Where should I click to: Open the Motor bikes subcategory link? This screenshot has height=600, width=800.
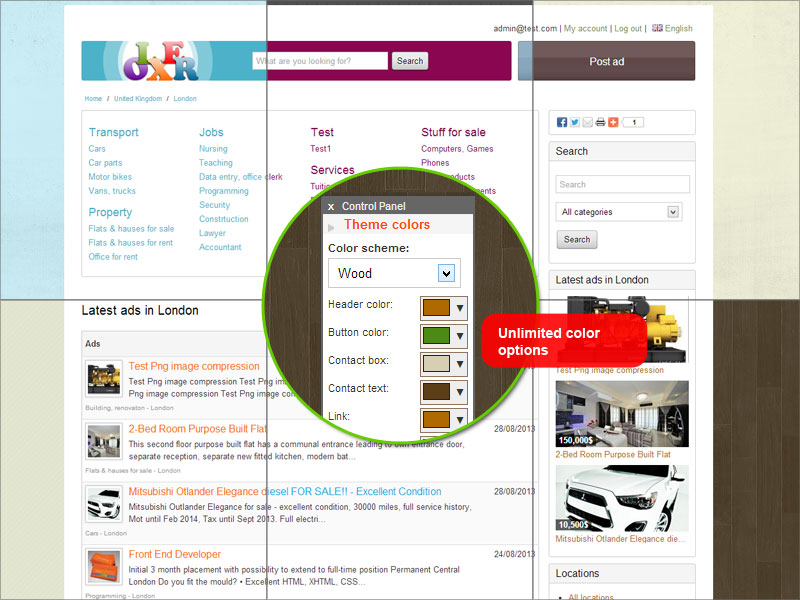point(110,177)
